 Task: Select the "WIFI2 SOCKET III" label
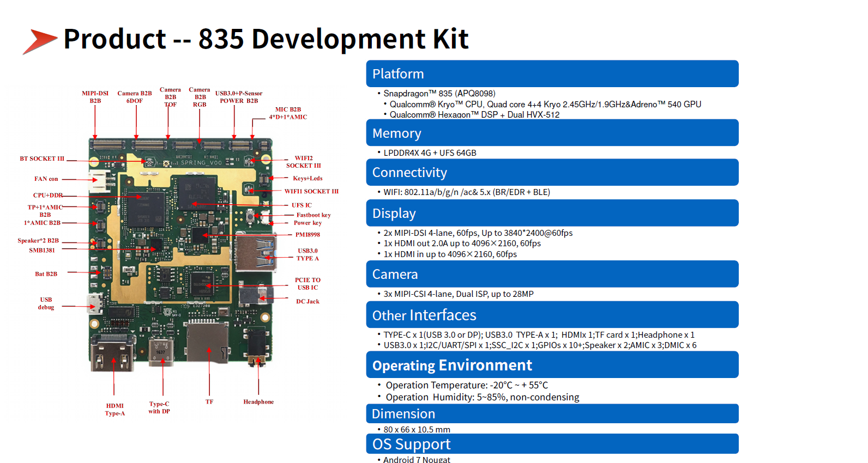click(304, 162)
